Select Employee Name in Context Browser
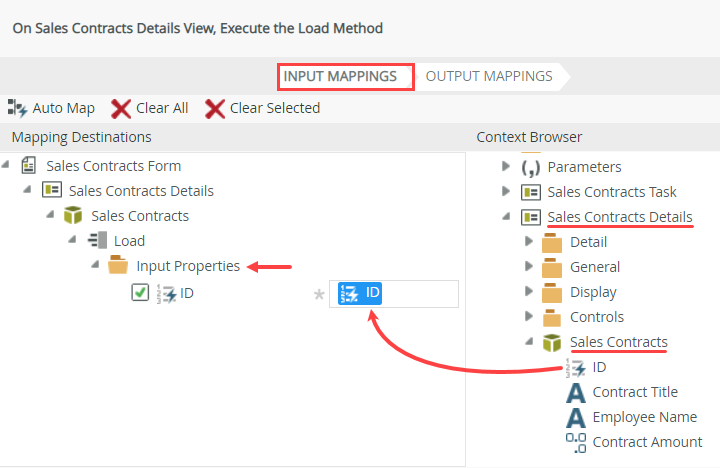 pyautogui.click(x=644, y=417)
